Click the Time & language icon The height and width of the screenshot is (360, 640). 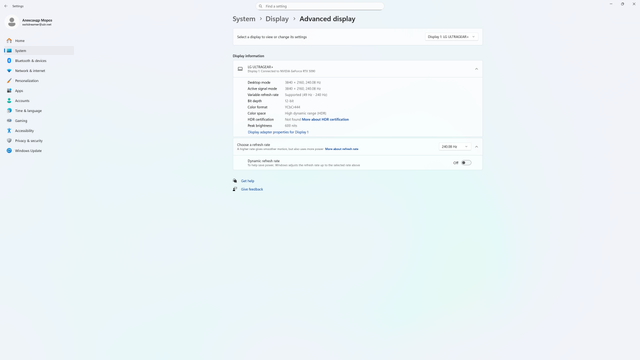tap(9, 111)
